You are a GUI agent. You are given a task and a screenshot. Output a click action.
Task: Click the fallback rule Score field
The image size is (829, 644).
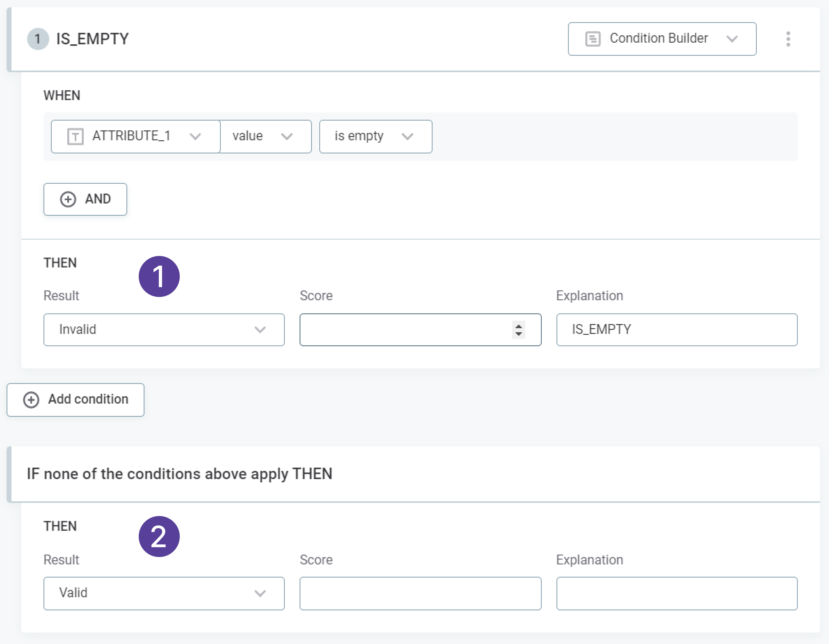(420, 594)
